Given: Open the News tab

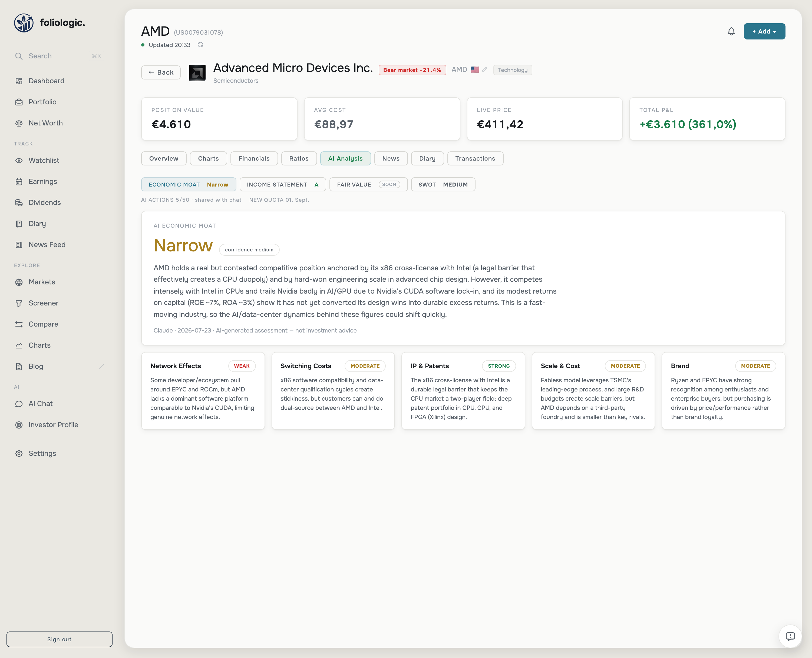Looking at the screenshot, I should pyautogui.click(x=391, y=158).
